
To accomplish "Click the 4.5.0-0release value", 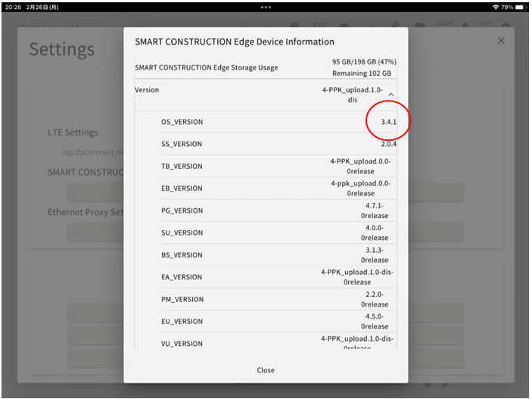I will (x=375, y=321).
